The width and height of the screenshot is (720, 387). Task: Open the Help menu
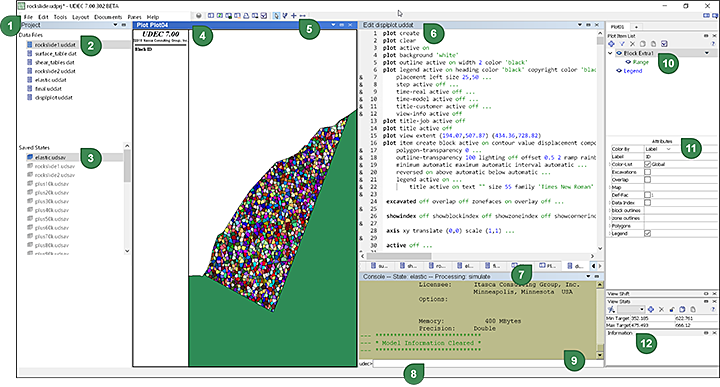click(152, 17)
